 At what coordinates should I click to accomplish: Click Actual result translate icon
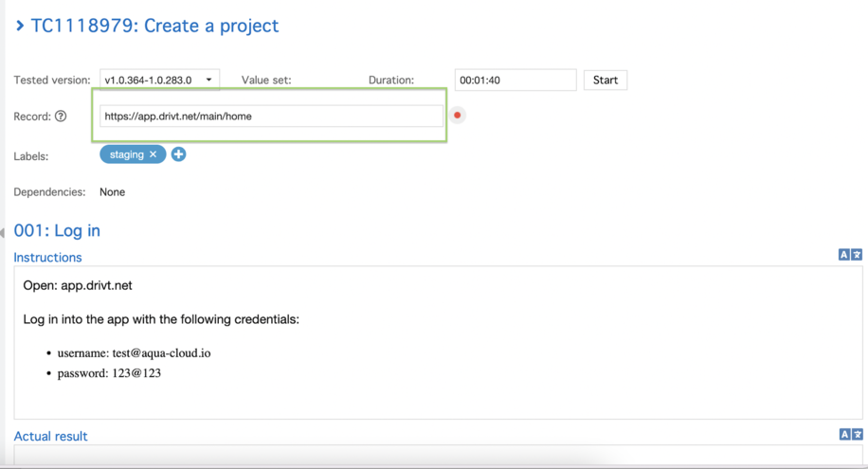pyautogui.click(x=857, y=434)
